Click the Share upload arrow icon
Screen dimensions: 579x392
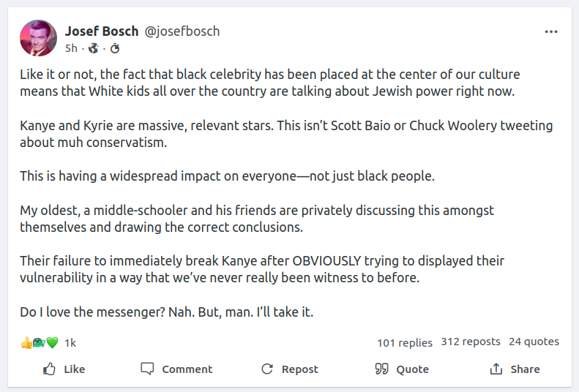pos(496,369)
